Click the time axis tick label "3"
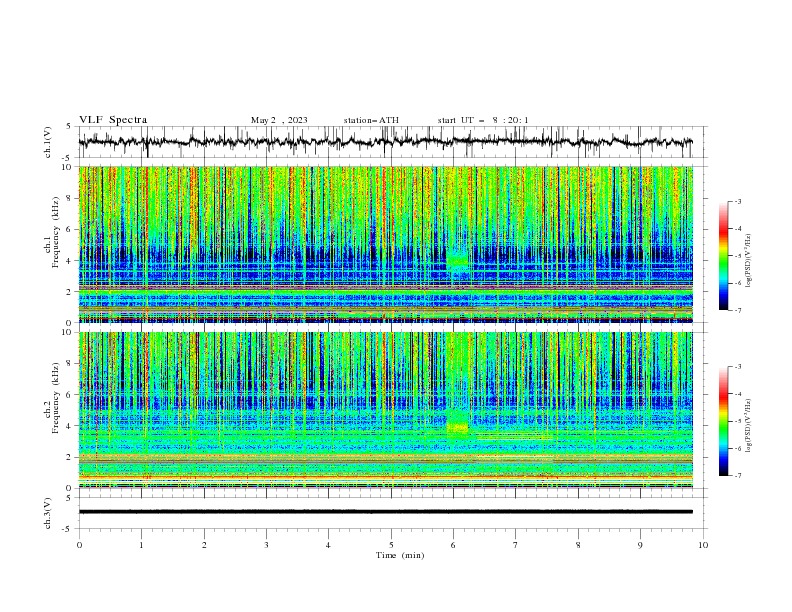 click(266, 545)
